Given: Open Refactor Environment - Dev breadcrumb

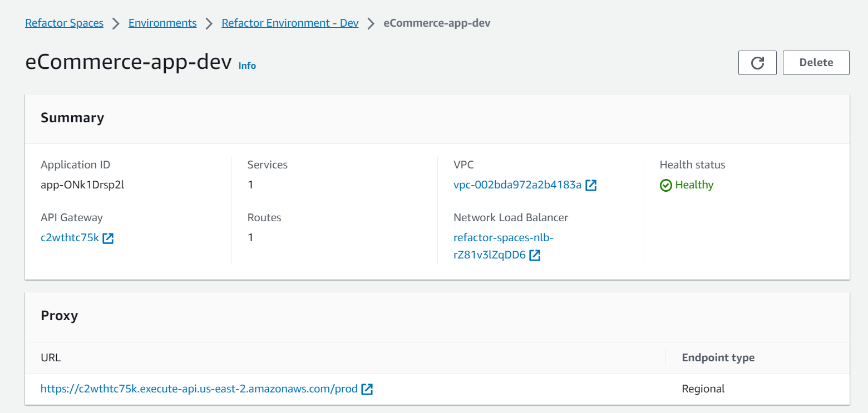Looking at the screenshot, I should [290, 23].
